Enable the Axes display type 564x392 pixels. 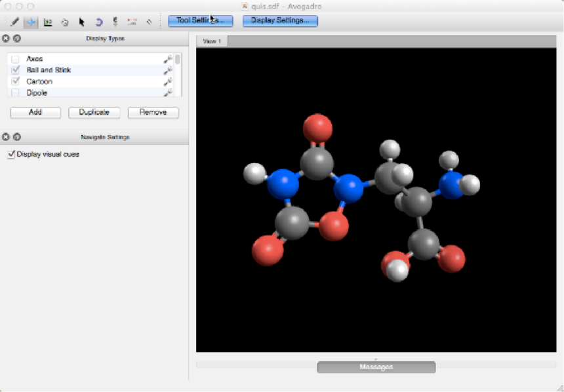(15, 59)
